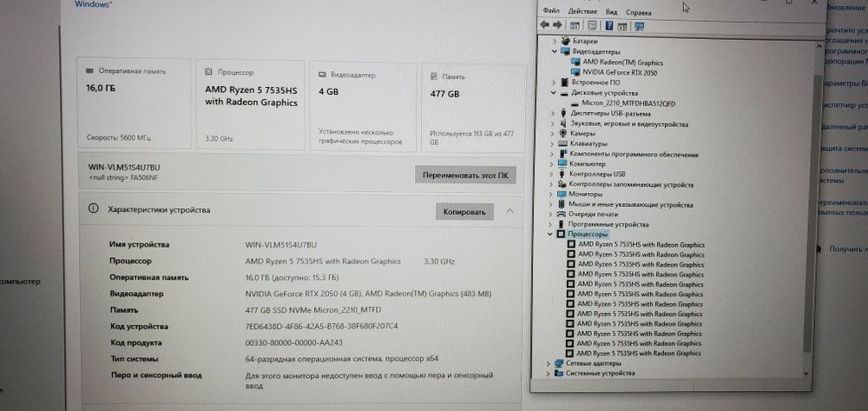Image resolution: width=868 pixels, height=411 pixels.
Task: Expand the Диспетчеры USB-разъема node arrow
Action: [x=552, y=114]
